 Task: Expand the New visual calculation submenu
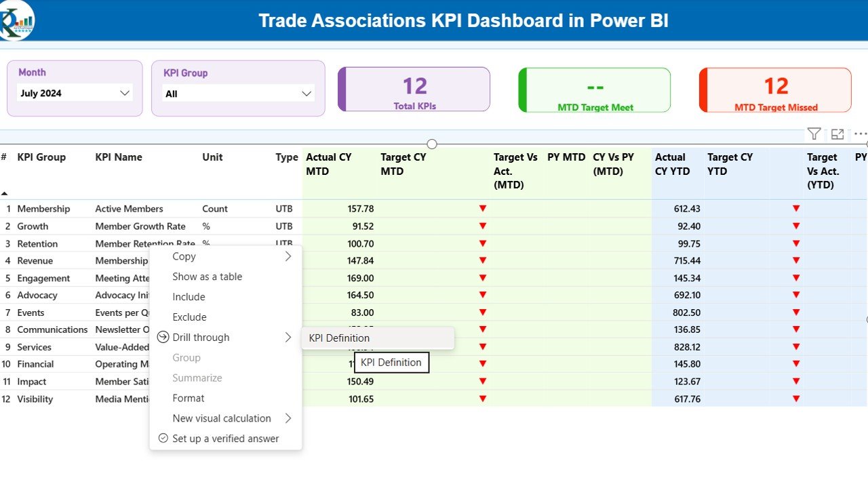click(288, 418)
